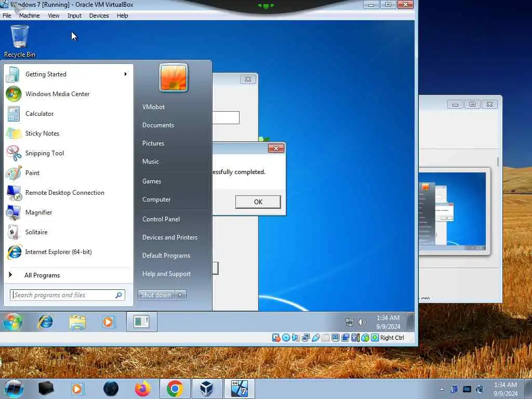Open the Help menu in VirtualBox
532x399 pixels.
click(123, 16)
